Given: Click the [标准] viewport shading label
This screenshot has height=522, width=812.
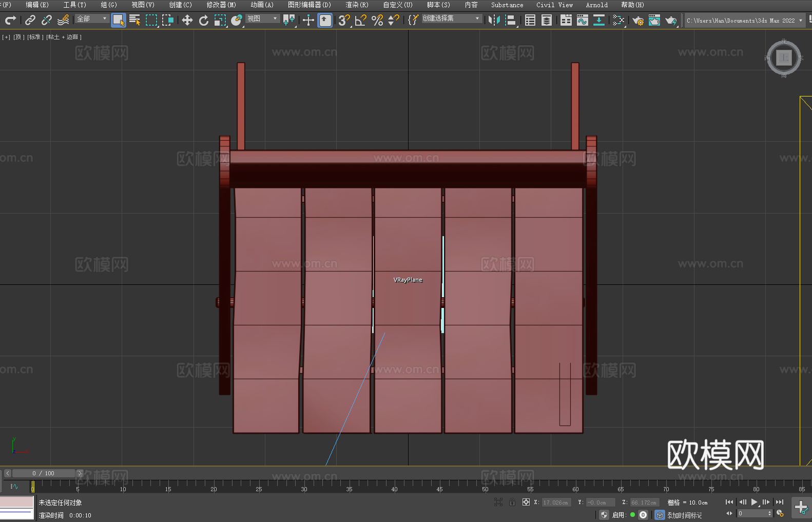Looking at the screenshot, I should [35, 37].
